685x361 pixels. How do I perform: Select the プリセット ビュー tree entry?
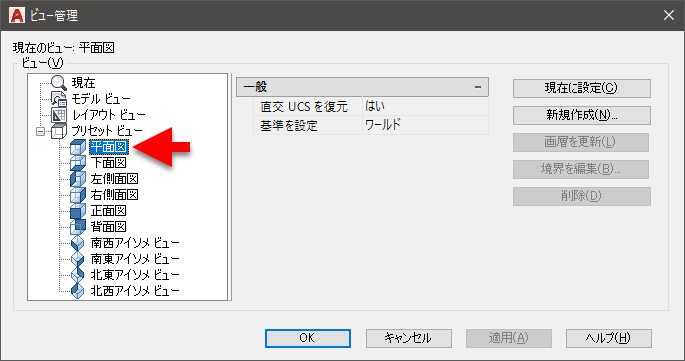pyautogui.click(x=107, y=131)
